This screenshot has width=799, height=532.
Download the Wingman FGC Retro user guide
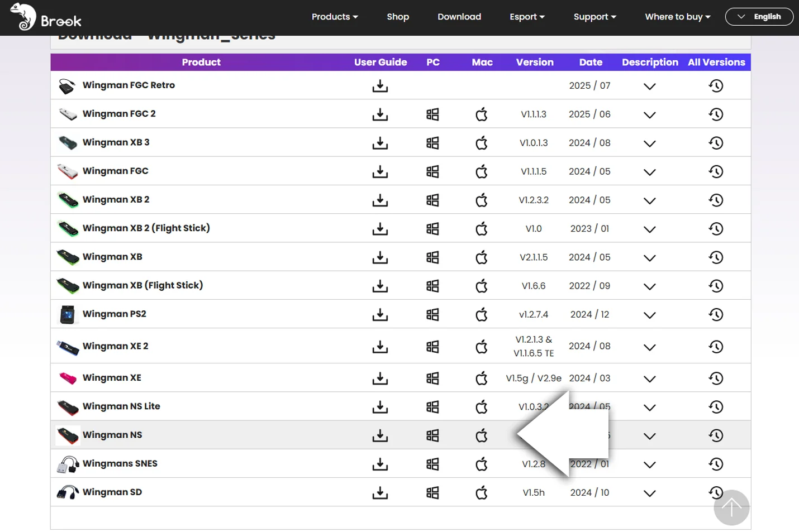tap(380, 86)
